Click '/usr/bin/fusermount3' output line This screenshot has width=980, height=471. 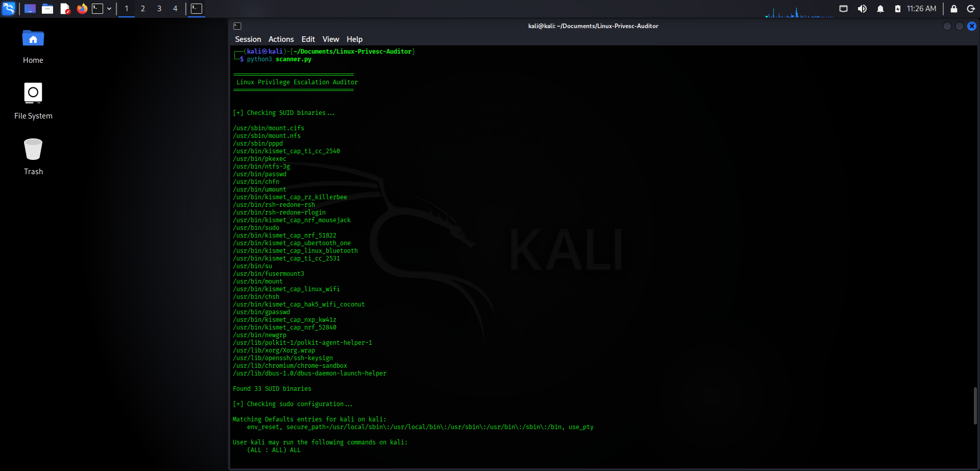pos(268,274)
